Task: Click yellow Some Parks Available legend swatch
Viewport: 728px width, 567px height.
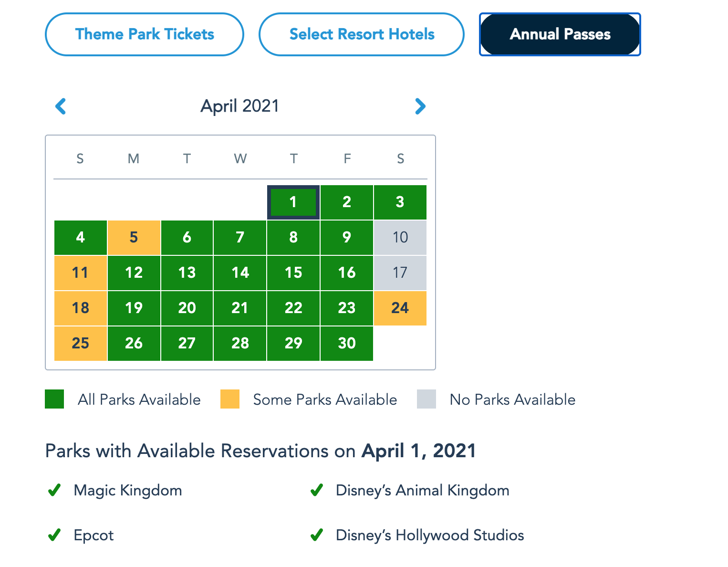Action: (230, 399)
